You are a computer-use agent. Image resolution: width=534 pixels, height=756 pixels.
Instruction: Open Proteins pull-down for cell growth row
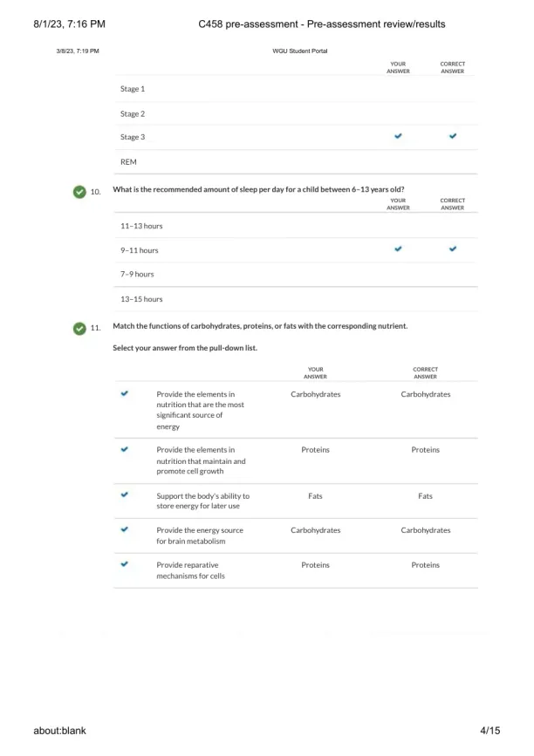tap(315, 450)
